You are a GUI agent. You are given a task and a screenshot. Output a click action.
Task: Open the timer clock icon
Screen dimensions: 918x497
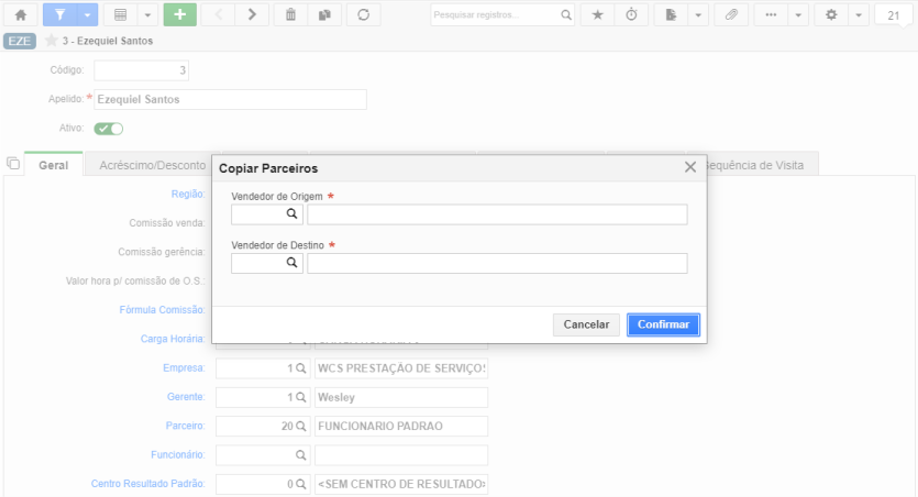(631, 15)
